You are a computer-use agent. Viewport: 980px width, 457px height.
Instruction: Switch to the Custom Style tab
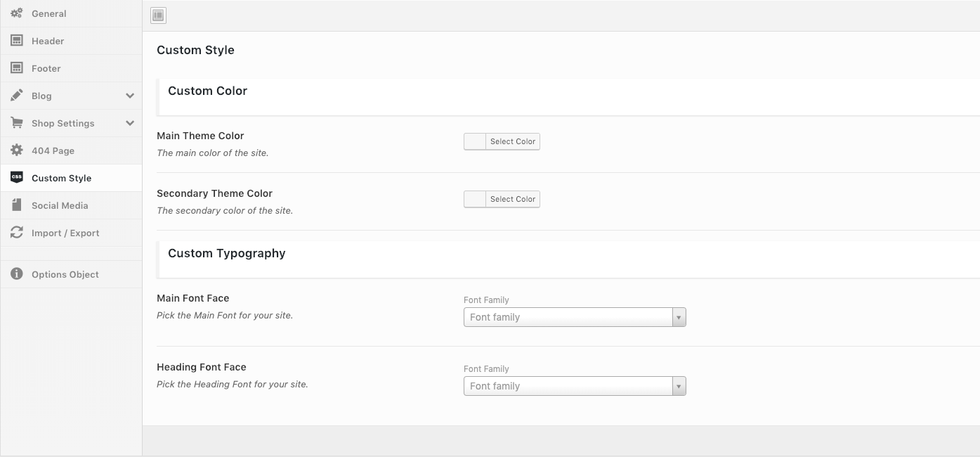pyautogui.click(x=61, y=178)
